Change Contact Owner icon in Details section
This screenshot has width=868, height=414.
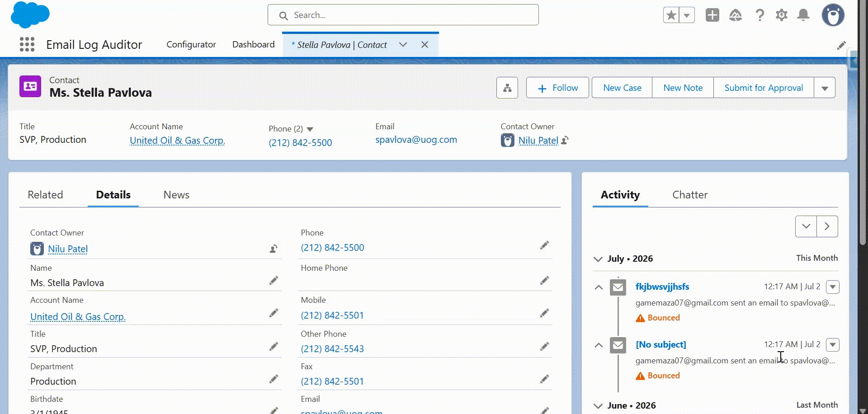pos(274,249)
